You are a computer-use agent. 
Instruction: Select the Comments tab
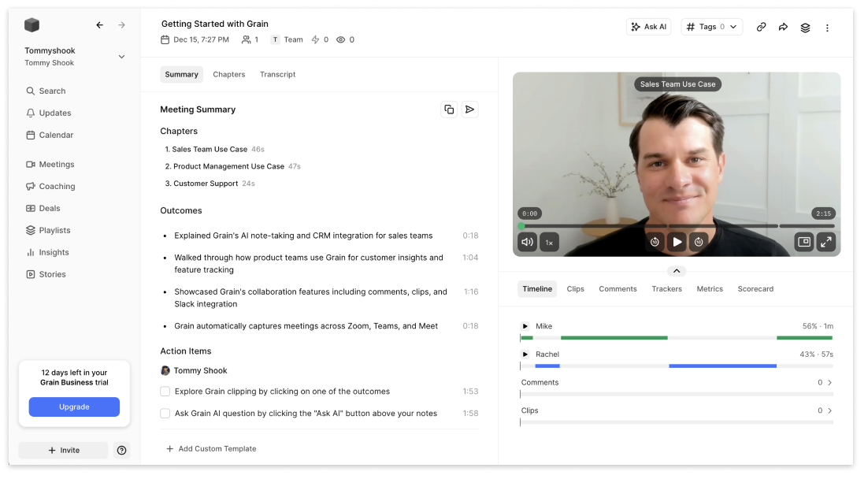tap(618, 289)
